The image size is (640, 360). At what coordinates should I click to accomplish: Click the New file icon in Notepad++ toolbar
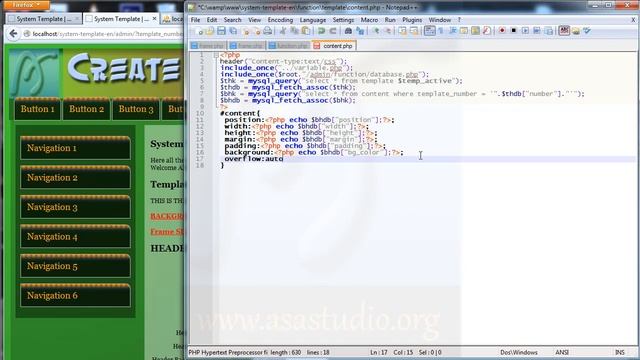point(198,31)
